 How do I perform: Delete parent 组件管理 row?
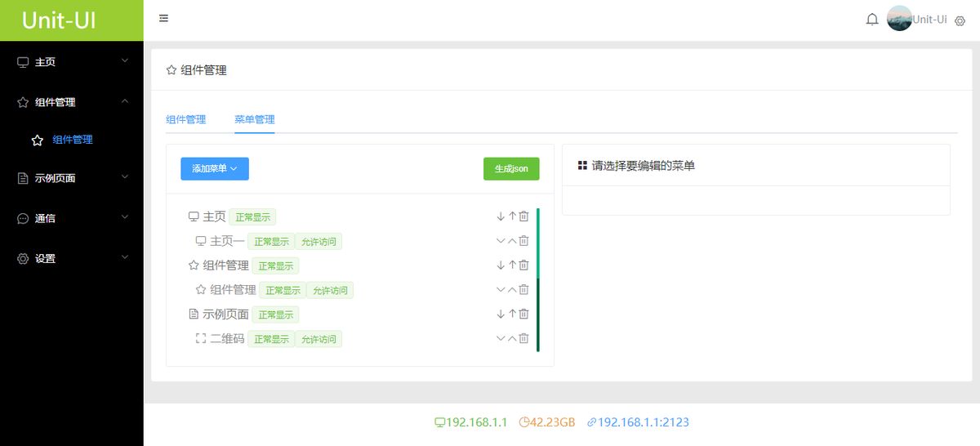(x=524, y=265)
